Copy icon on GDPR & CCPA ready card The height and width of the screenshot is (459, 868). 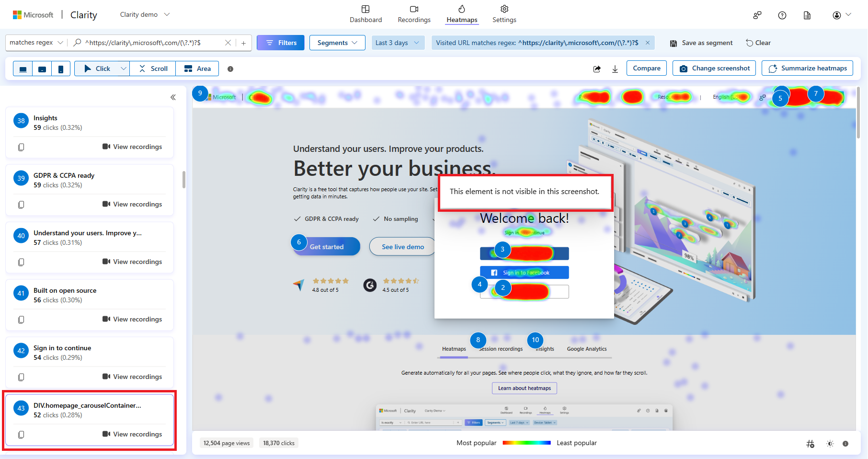tap(21, 205)
